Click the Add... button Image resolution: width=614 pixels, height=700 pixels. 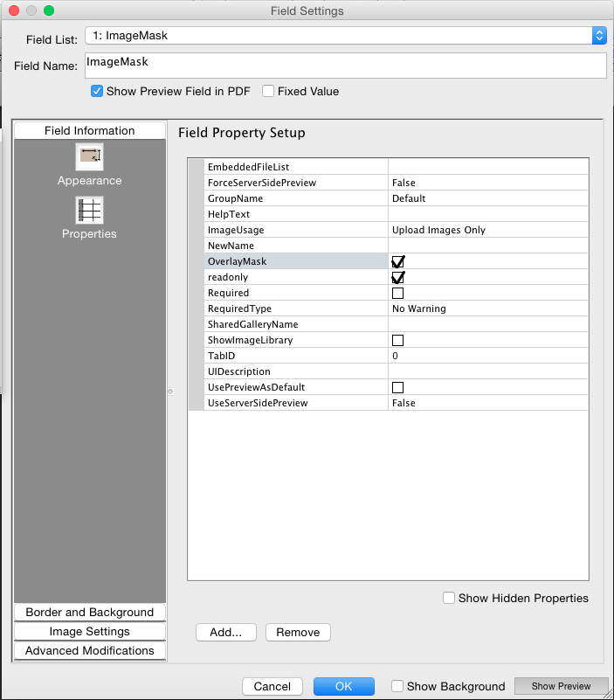(225, 632)
